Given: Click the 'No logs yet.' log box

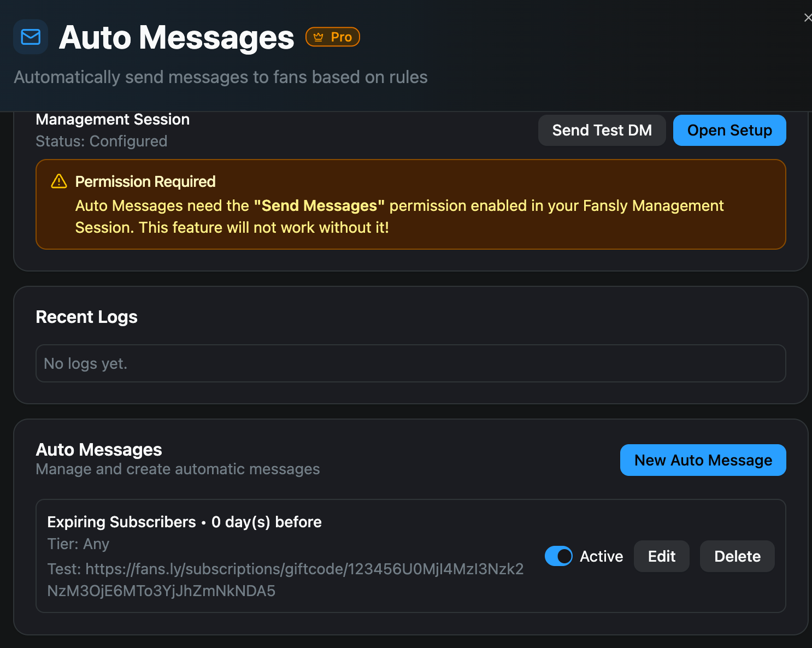Looking at the screenshot, I should (410, 363).
